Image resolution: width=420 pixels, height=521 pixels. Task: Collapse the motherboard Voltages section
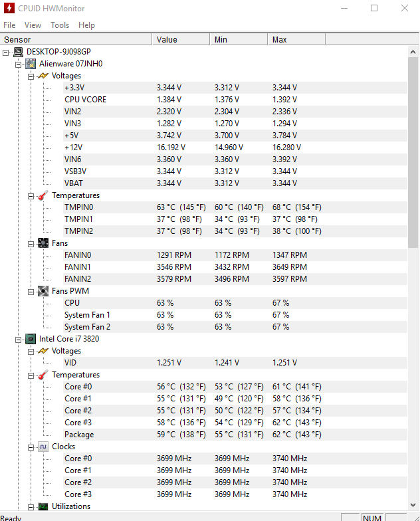point(31,76)
